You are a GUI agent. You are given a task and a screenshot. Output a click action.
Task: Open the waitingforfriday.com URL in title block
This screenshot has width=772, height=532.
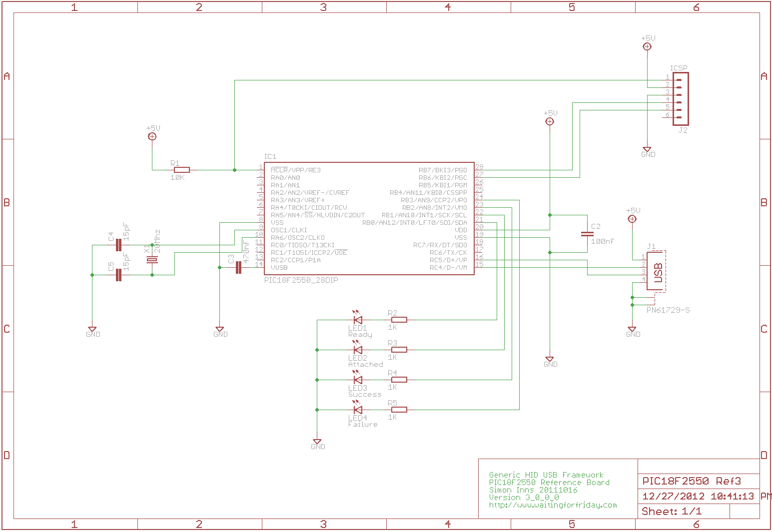pos(553,505)
